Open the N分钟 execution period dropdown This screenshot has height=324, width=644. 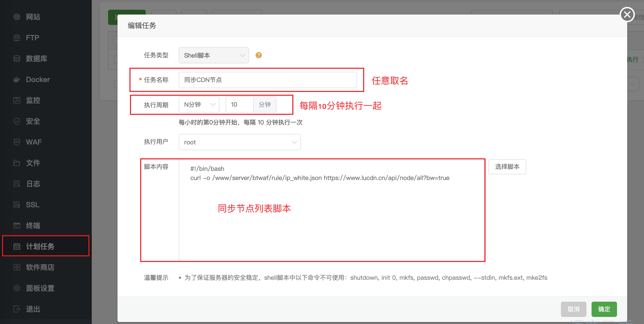point(199,104)
